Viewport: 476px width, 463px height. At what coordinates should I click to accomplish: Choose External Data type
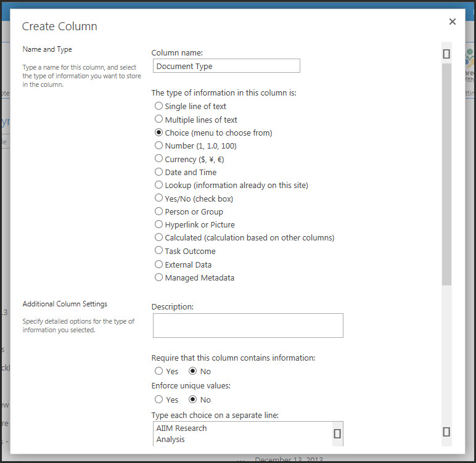(x=159, y=264)
